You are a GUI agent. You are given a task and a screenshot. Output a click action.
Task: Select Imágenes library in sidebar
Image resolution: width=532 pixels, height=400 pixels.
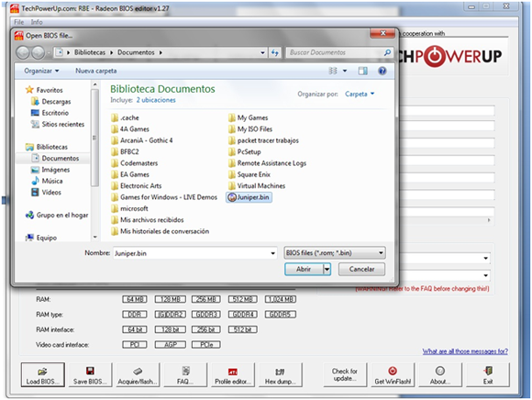[50, 170]
